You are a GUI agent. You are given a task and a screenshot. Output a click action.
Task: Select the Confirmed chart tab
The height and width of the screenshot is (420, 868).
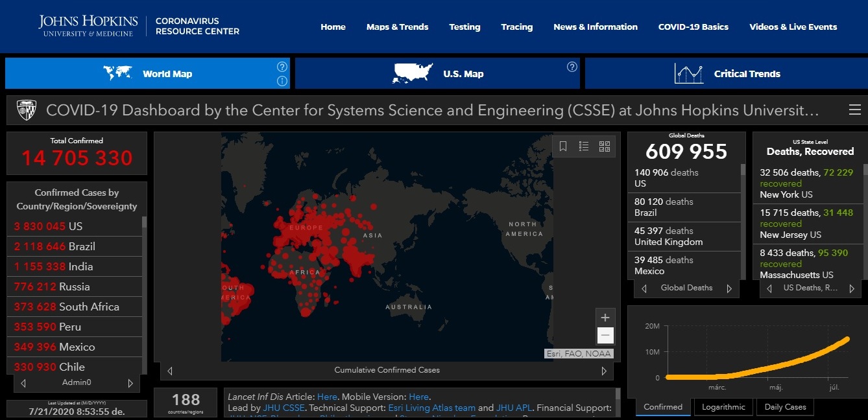663,407
